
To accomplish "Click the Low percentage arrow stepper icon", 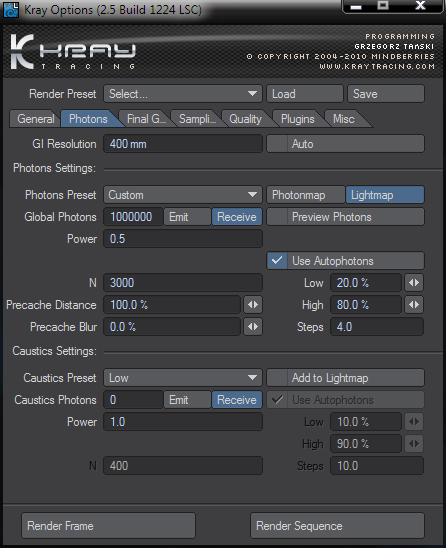I will (414, 282).
